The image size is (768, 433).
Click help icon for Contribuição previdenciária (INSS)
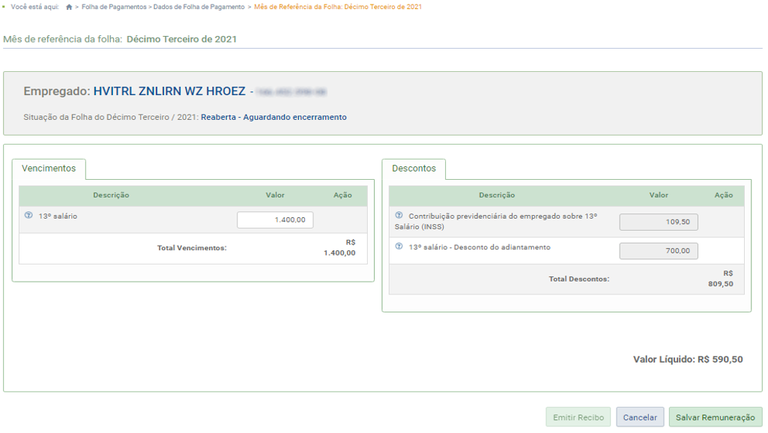point(399,215)
